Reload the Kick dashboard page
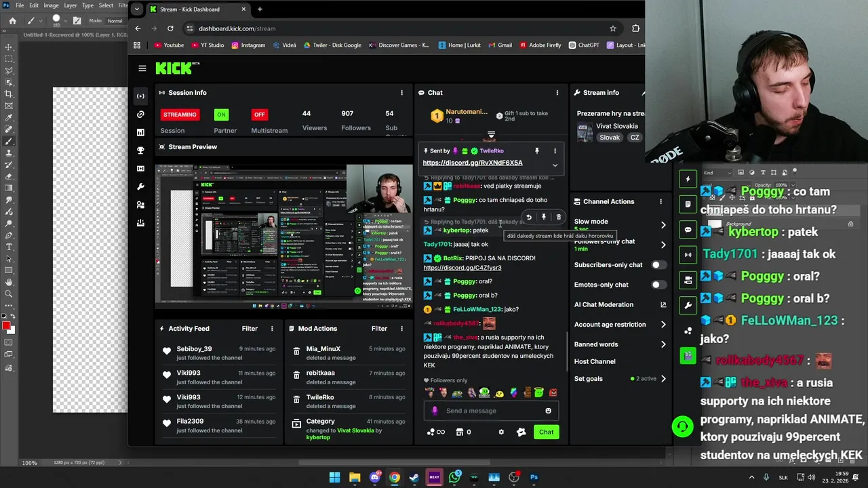The height and width of the screenshot is (488, 868). [170, 28]
